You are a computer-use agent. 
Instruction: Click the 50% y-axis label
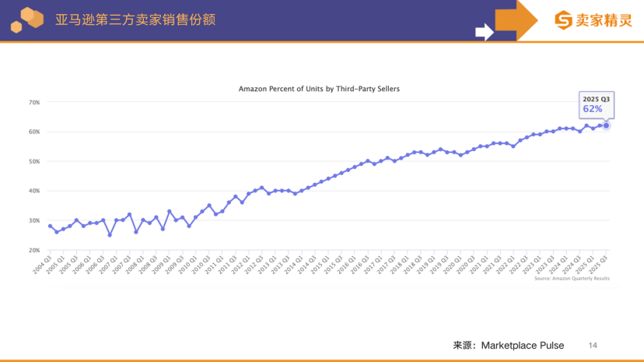pos(34,161)
